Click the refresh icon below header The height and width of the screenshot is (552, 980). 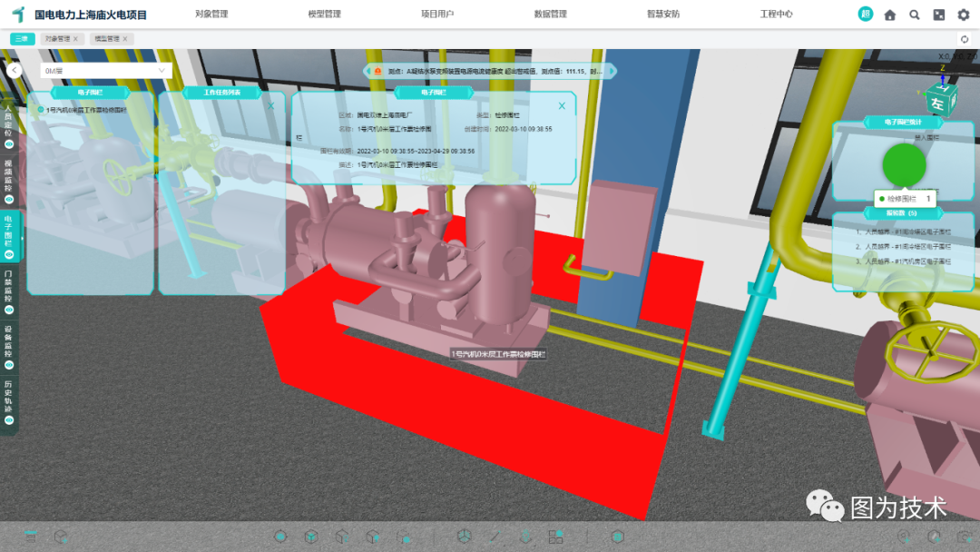964,39
